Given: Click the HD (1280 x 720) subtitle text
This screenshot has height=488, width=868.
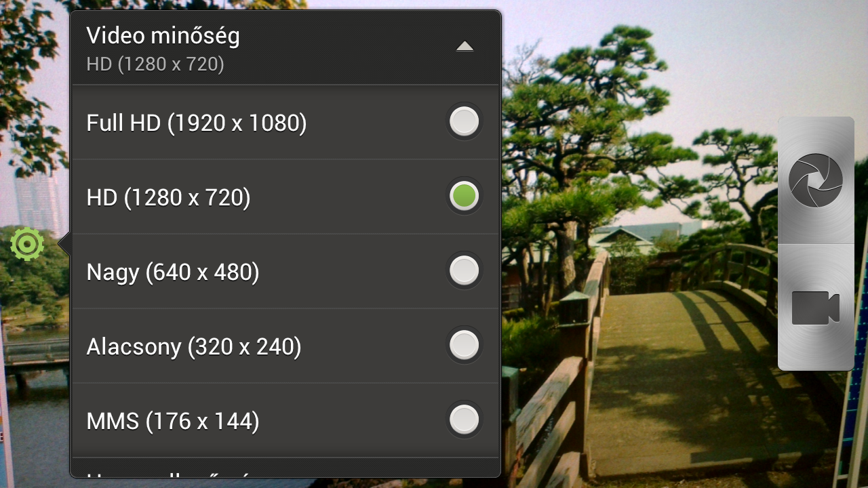Looking at the screenshot, I should click(x=155, y=65).
